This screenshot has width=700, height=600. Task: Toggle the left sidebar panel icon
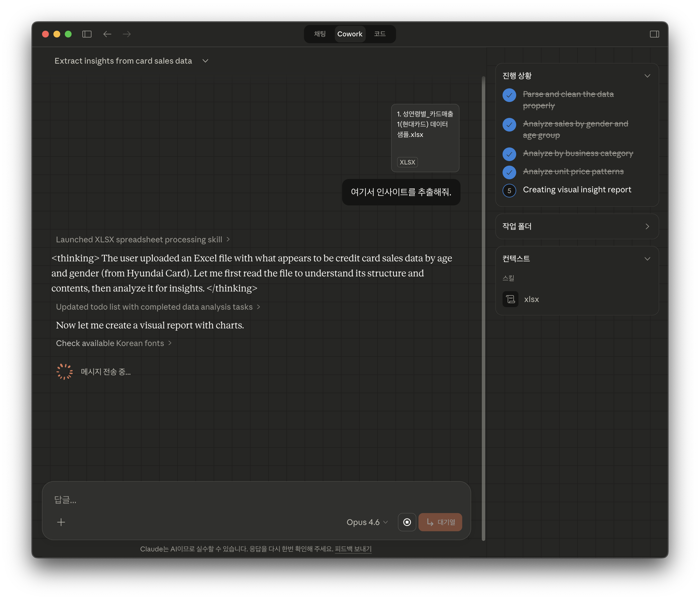pyautogui.click(x=87, y=34)
